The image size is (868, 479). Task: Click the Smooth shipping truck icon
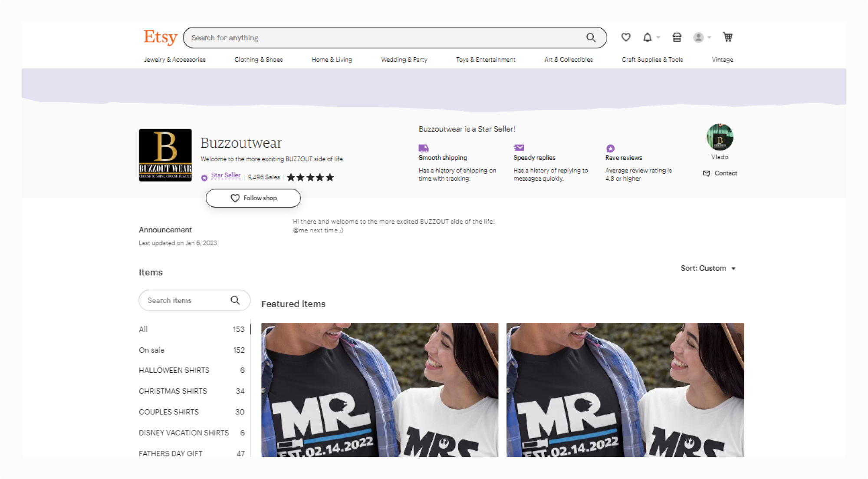click(x=424, y=148)
